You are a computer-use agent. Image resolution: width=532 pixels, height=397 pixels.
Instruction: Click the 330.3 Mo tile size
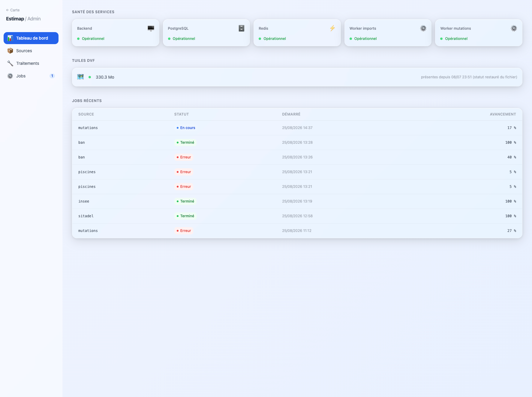click(x=105, y=77)
